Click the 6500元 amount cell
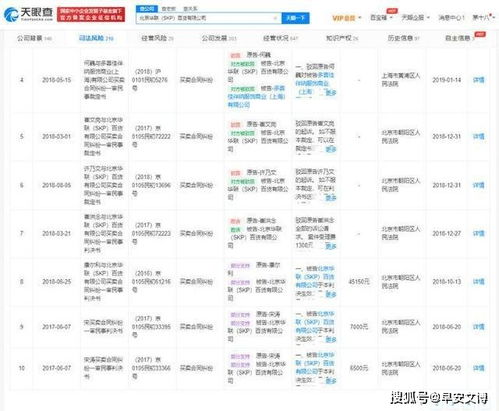Image resolution: width=499 pixels, height=411 pixels. (x=359, y=368)
